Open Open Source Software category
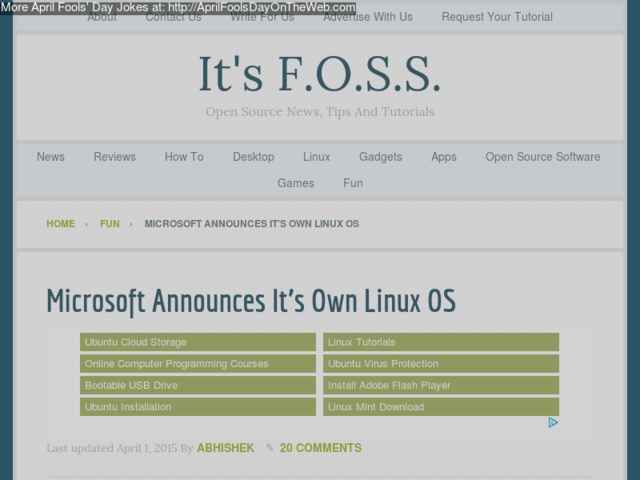 coord(543,157)
